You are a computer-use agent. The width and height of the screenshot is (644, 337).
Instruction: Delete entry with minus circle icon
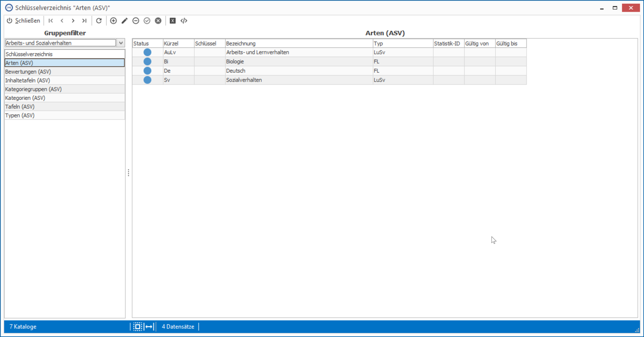point(136,21)
